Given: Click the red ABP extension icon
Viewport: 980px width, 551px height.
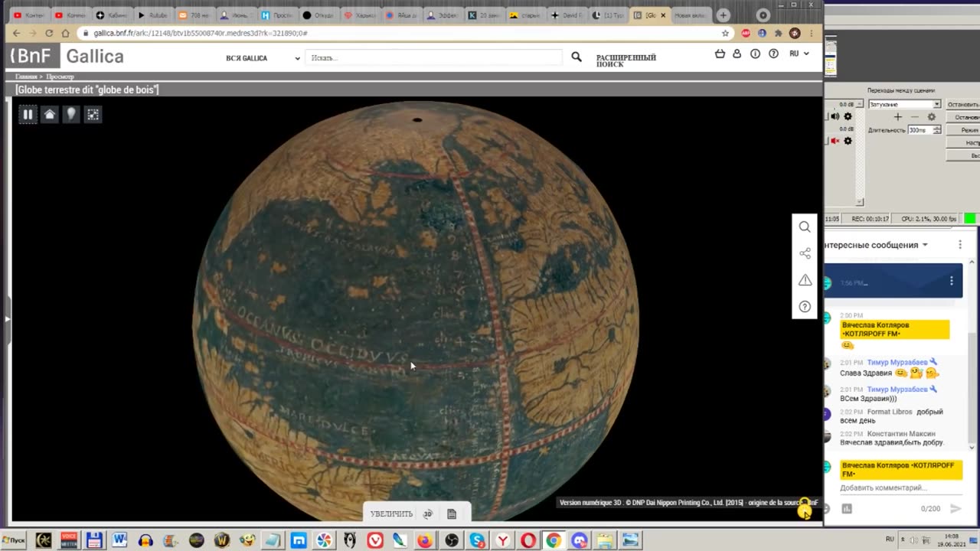Looking at the screenshot, I should (746, 33).
